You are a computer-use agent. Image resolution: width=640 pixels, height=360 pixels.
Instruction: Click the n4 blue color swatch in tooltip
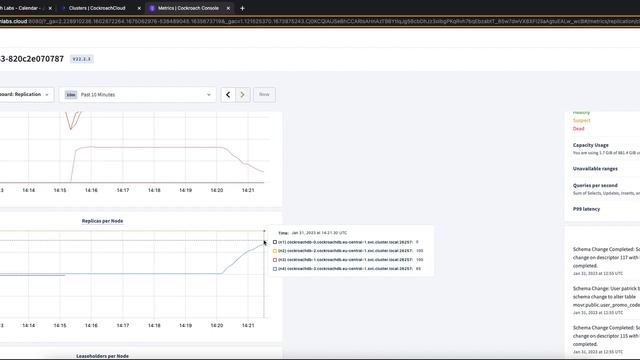pyautogui.click(x=275, y=269)
